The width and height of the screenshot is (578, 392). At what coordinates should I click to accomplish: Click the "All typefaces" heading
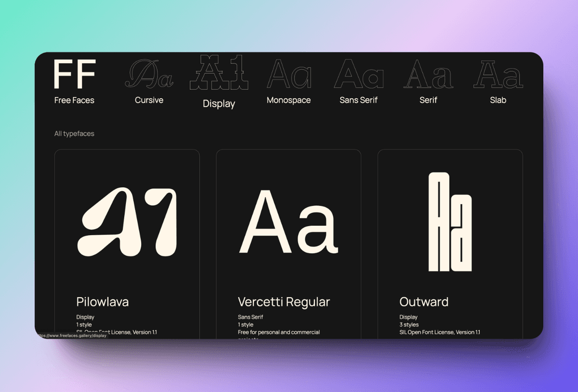pos(74,134)
